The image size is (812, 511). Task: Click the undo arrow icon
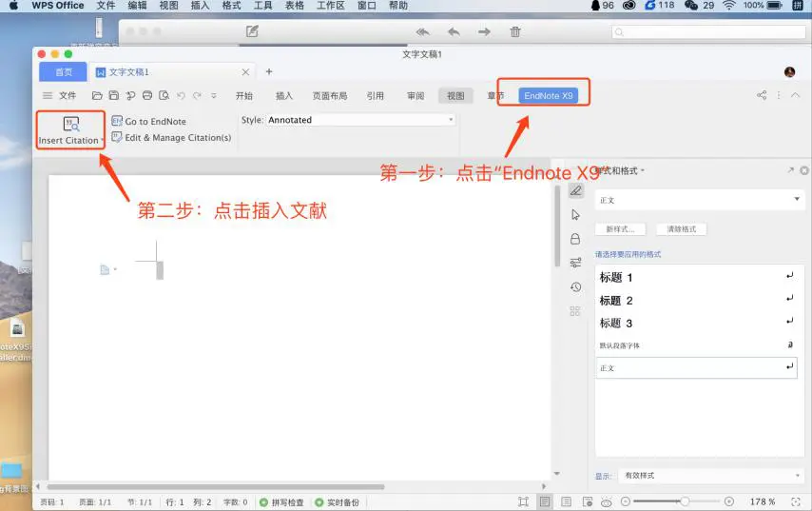point(181,95)
